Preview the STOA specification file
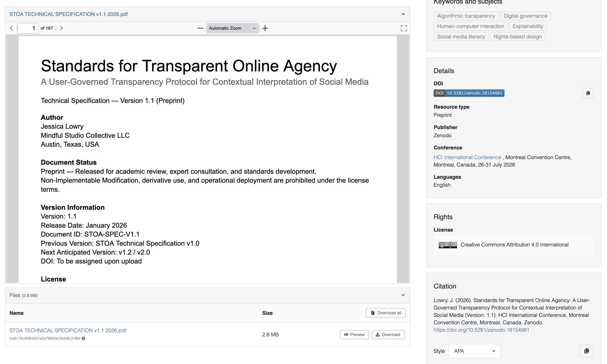Screen dimensions: 607x364 (x=354, y=335)
